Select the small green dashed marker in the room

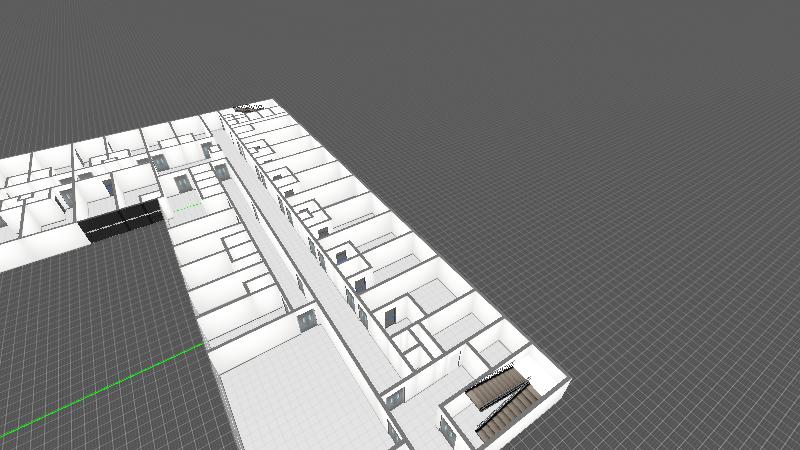[x=188, y=208]
